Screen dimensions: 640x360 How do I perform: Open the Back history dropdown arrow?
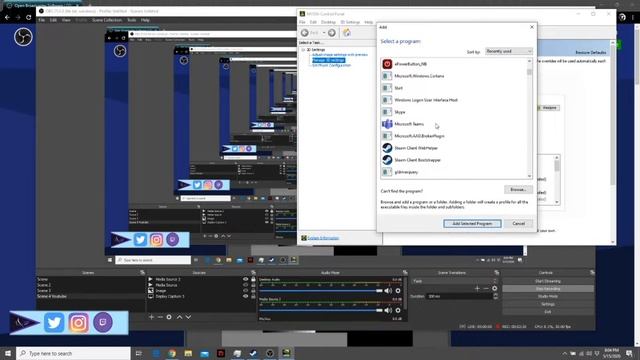coord(324,33)
